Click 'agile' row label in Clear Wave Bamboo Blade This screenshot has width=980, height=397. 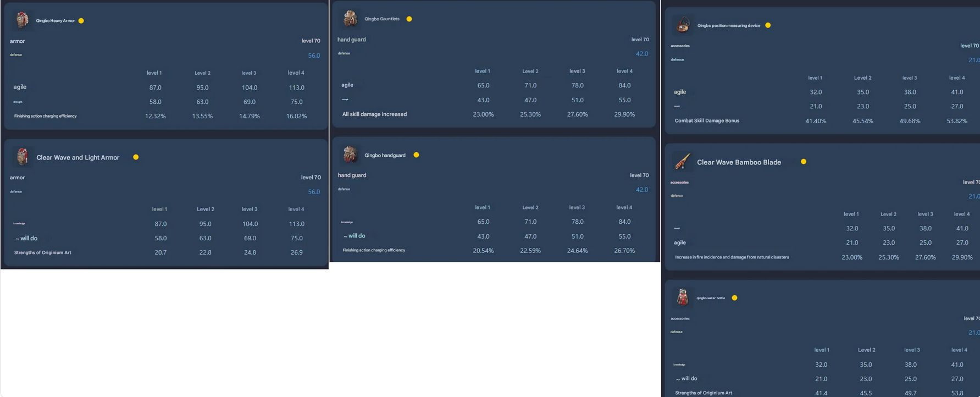[680, 242]
